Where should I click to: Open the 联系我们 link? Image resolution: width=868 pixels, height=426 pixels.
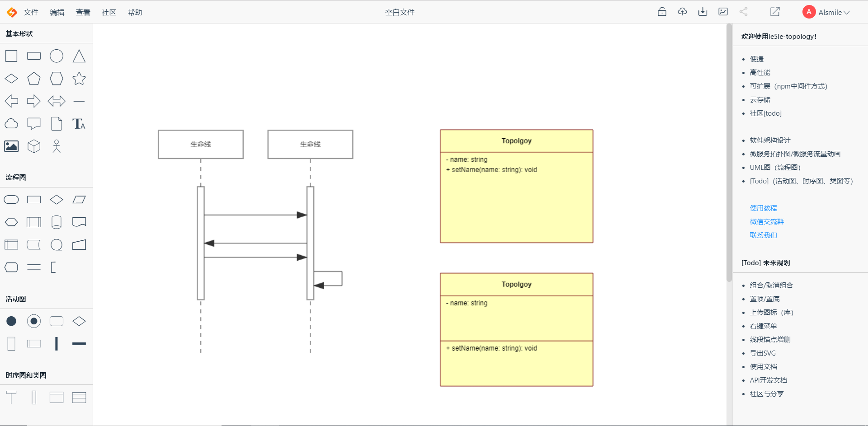click(x=763, y=235)
